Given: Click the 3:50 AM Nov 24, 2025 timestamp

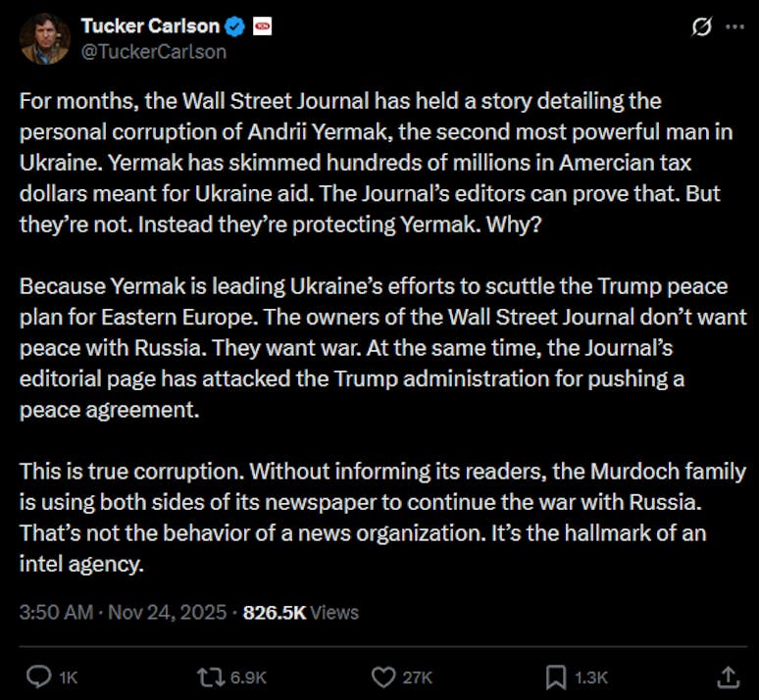Looking at the screenshot, I should point(123,613).
